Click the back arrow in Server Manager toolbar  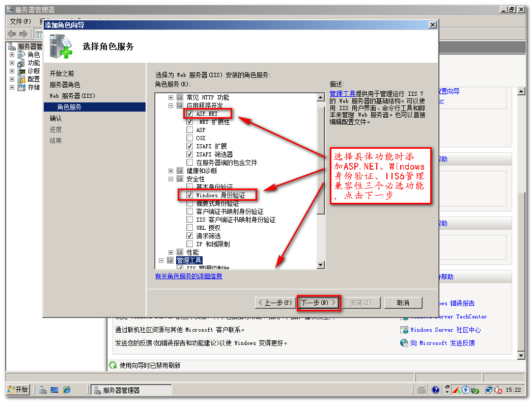click(x=12, y=34)
